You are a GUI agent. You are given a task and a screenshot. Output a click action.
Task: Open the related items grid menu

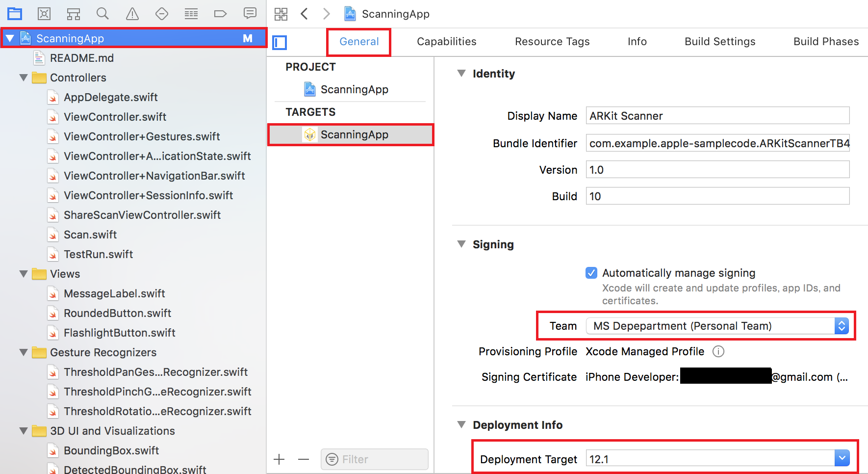click(x=281, y=14)
